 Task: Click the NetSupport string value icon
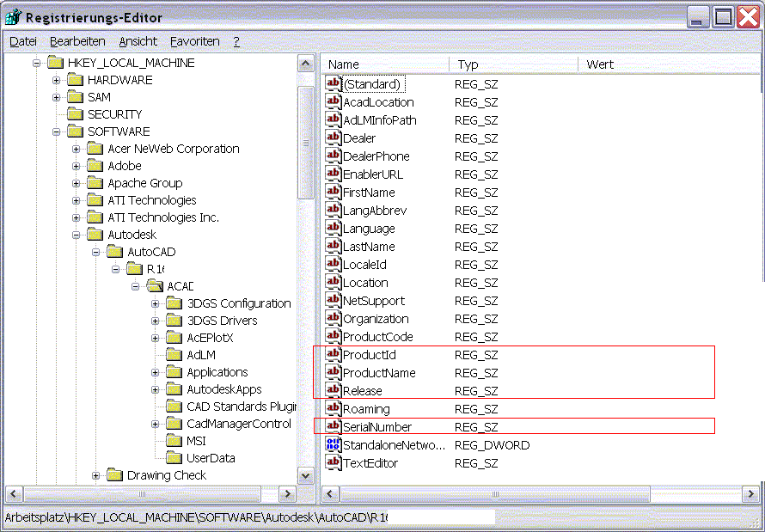click(334, 300)
